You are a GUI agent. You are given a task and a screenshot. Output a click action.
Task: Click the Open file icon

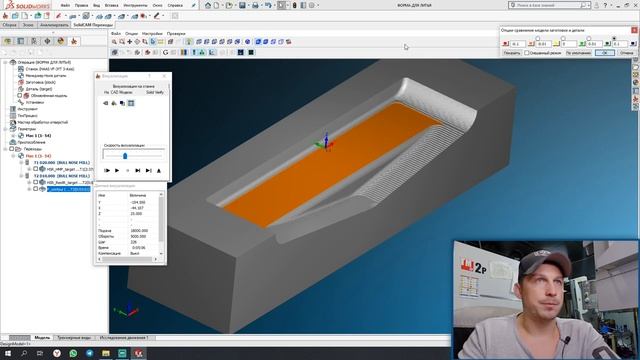tap(229, 5)
